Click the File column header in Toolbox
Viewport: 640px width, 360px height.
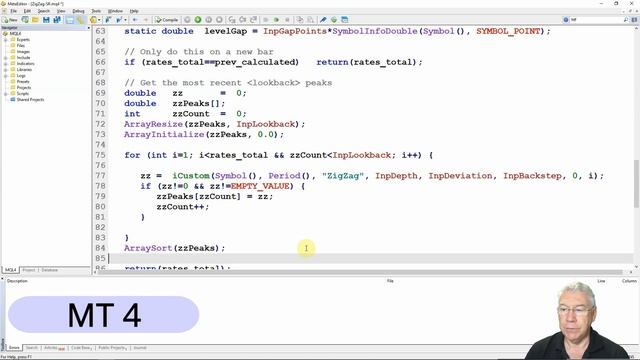(x=390, y=281)
